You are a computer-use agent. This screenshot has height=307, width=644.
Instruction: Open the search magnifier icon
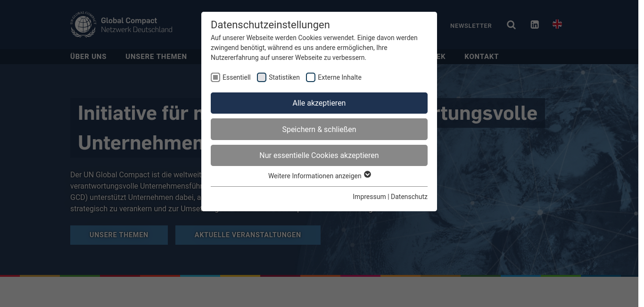pos(511,25)
